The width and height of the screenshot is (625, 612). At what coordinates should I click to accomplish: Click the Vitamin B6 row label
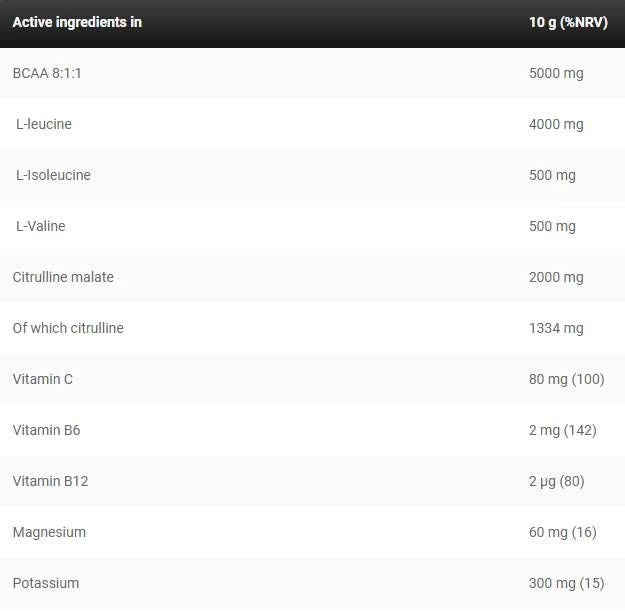coord(47,430)
